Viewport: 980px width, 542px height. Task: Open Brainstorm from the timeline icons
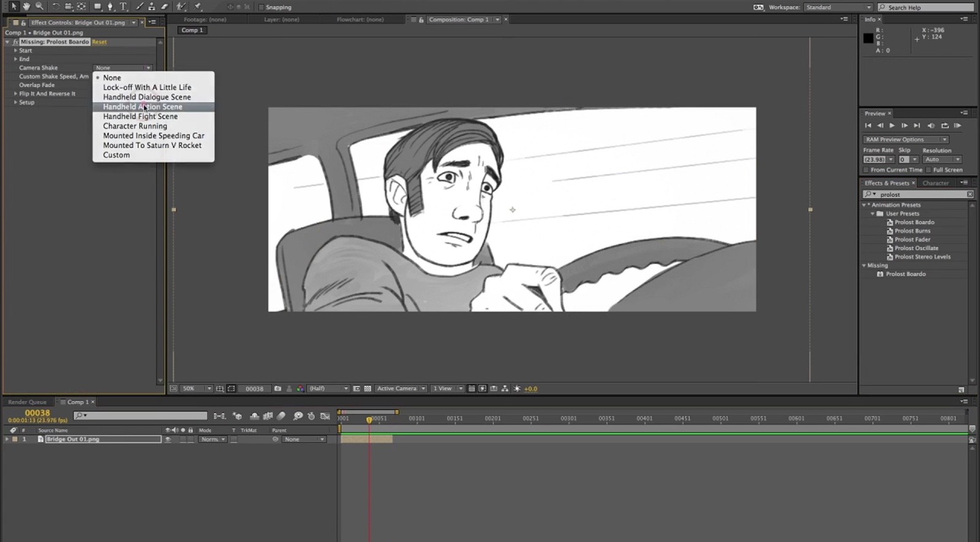[x=298, y=416]
